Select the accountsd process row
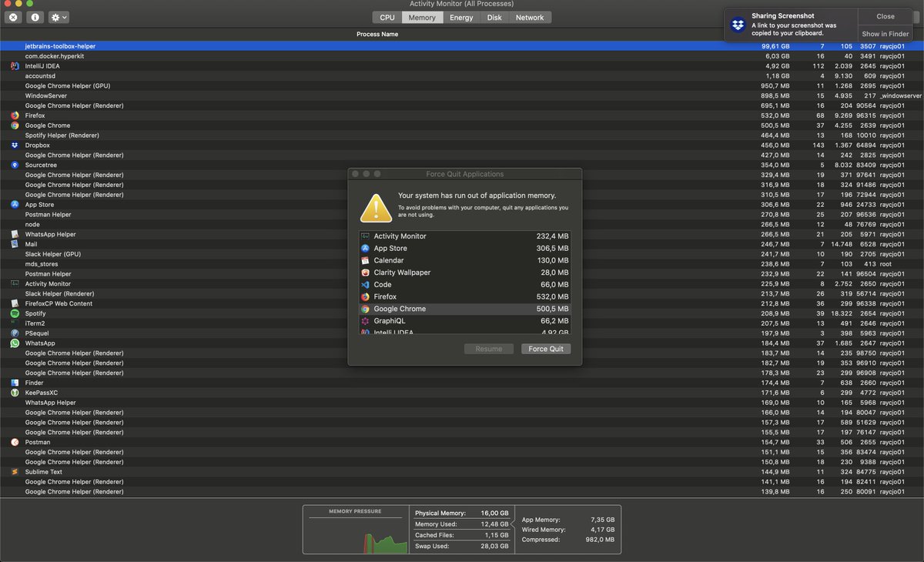Viewport: 924px width, 562px height. [462, 76]
